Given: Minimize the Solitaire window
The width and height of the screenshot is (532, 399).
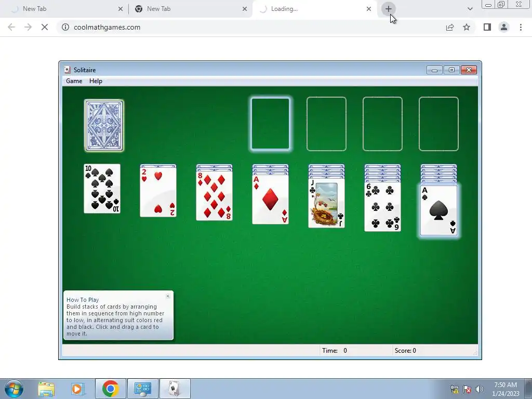Looking at the screenshot, I should point(434,70).
